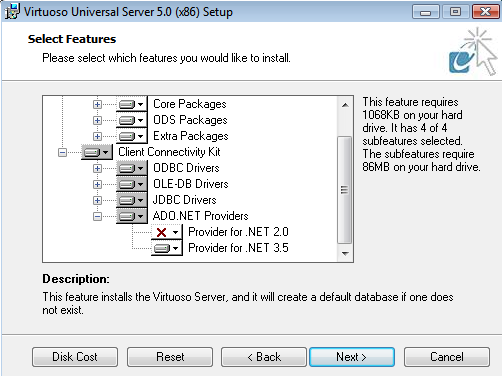Select Provider for .NET 2.0 label
Image resolution: width=502 pixels, height=376 pixels.
[x=238, y=232]
